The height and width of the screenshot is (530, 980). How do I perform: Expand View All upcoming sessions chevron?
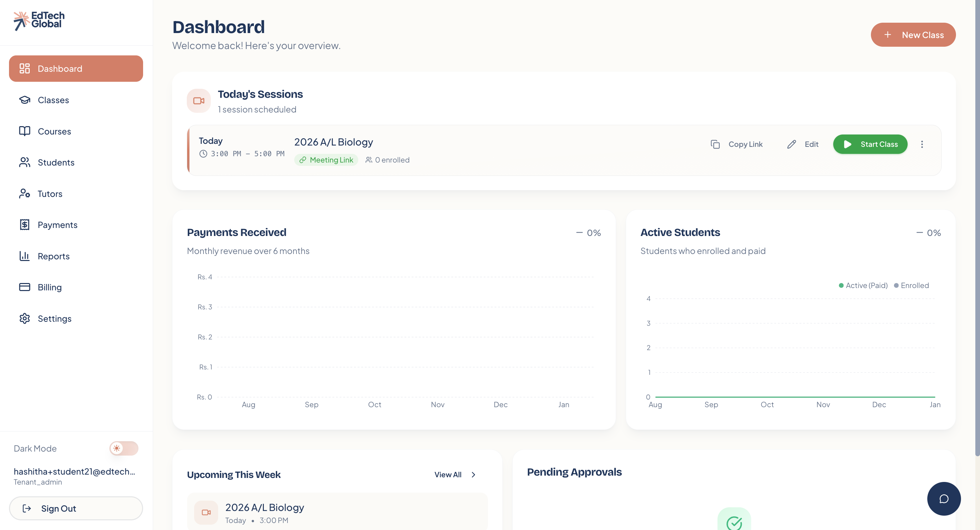473,474
